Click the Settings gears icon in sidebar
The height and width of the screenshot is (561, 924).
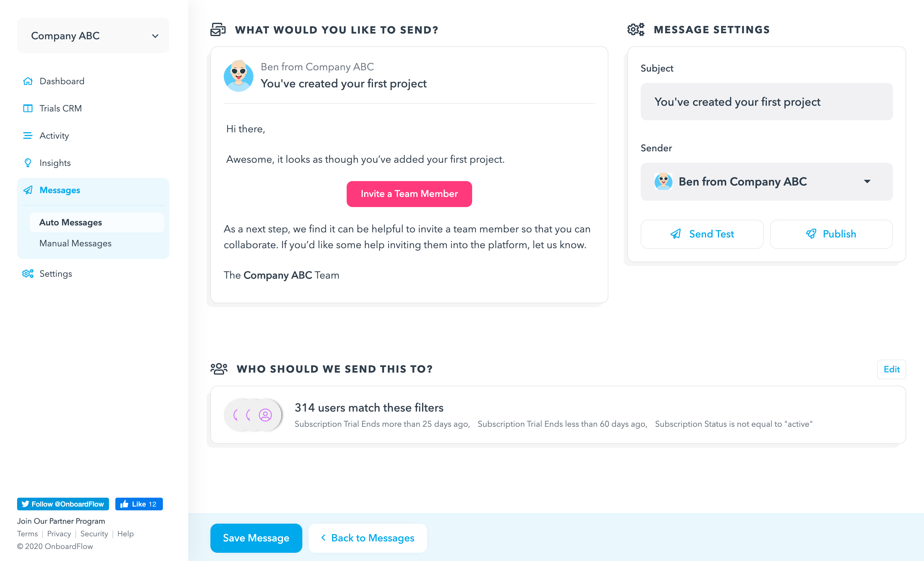[28, 274]
